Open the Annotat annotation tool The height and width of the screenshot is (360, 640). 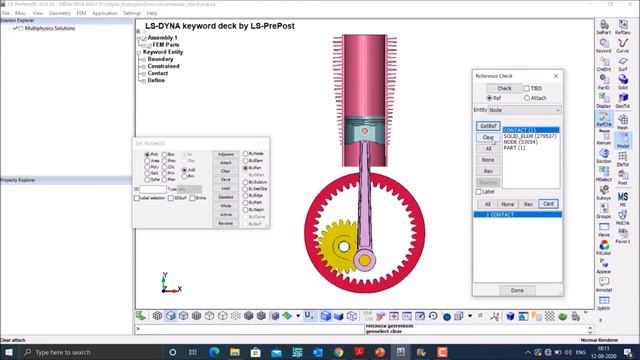pyautogui.click(x=604, y=284)
